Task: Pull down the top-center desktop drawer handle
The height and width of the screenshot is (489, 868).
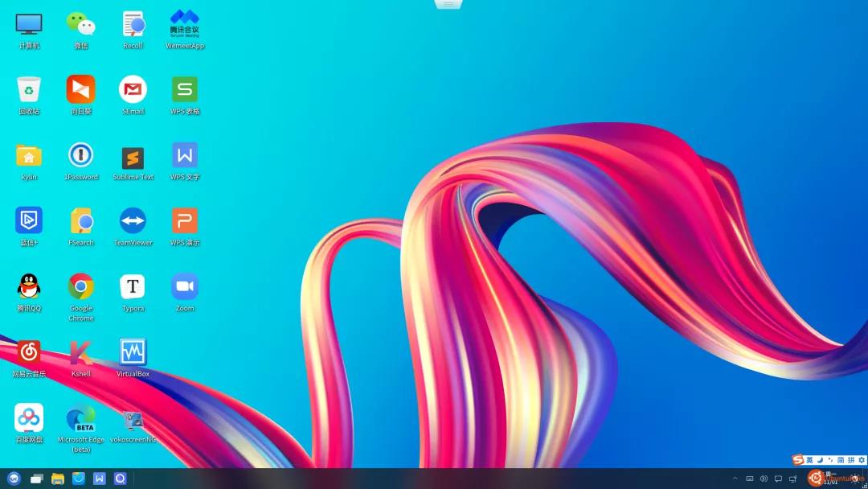Action: pyautogui.click(x=448, y=5)
